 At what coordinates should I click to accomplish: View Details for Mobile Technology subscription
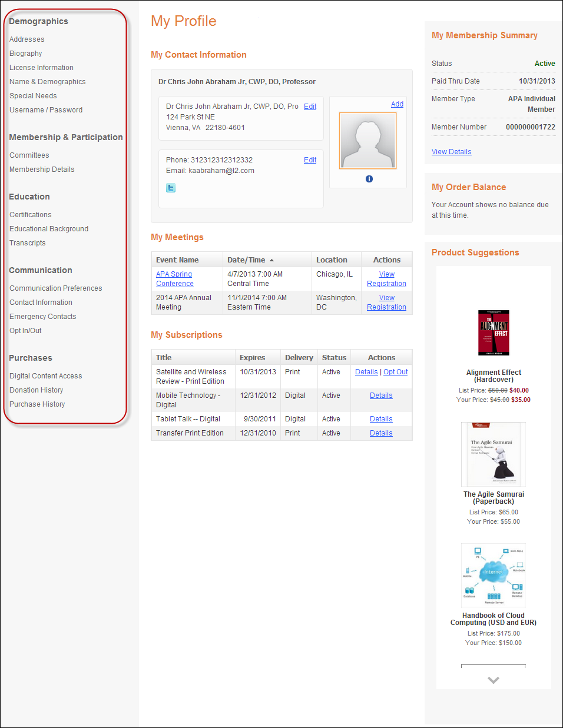point(381,395)
